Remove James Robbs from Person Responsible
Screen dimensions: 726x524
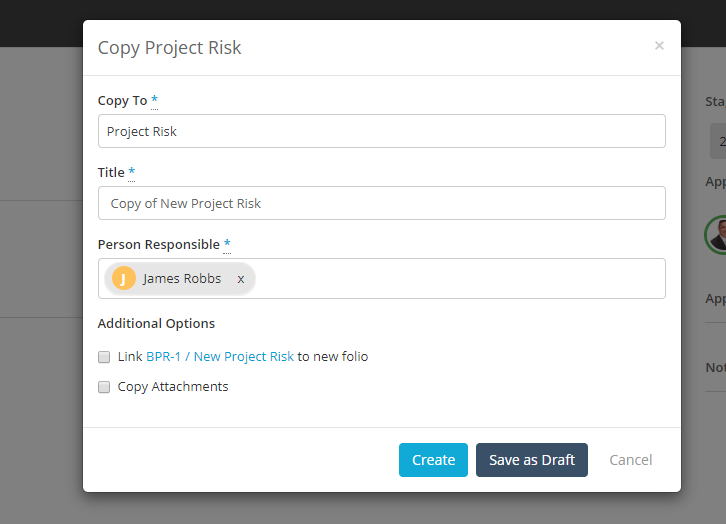click(x=241, y=279)
